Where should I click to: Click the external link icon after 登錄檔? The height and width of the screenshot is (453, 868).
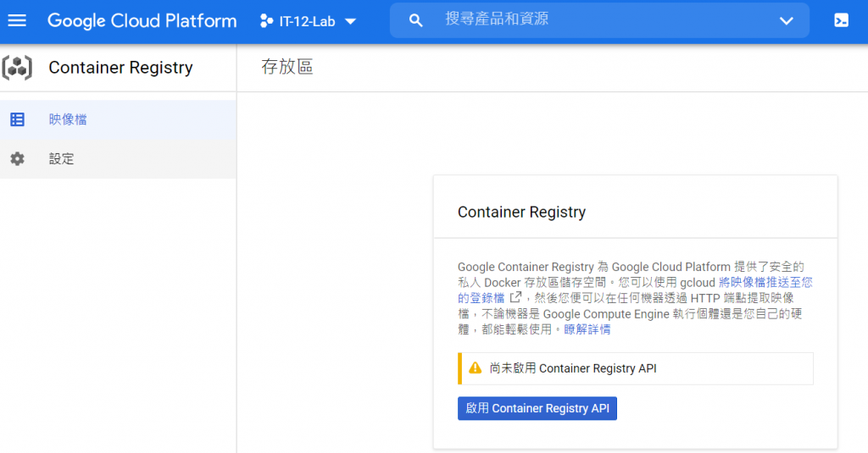pyautogui.click(x=515, y=298)
